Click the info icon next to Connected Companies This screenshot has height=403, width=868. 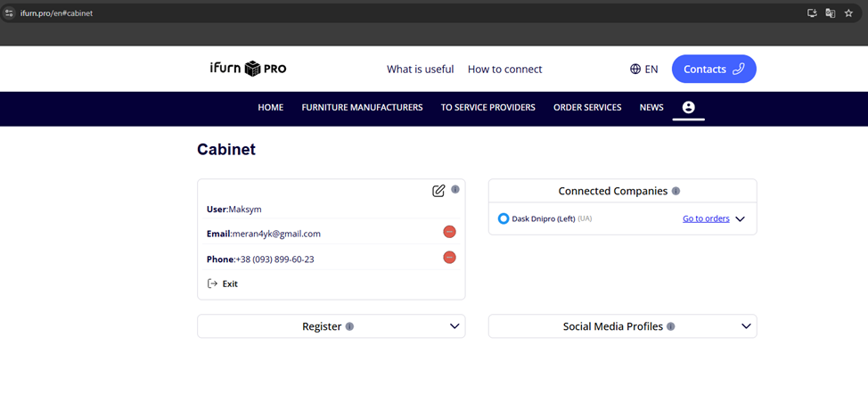point(676,191)
